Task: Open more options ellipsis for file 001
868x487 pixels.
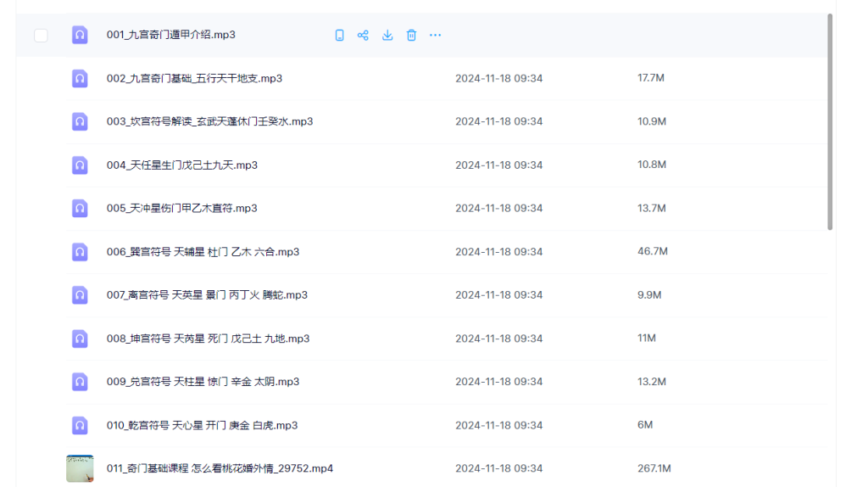Action: tap(435, 35)
